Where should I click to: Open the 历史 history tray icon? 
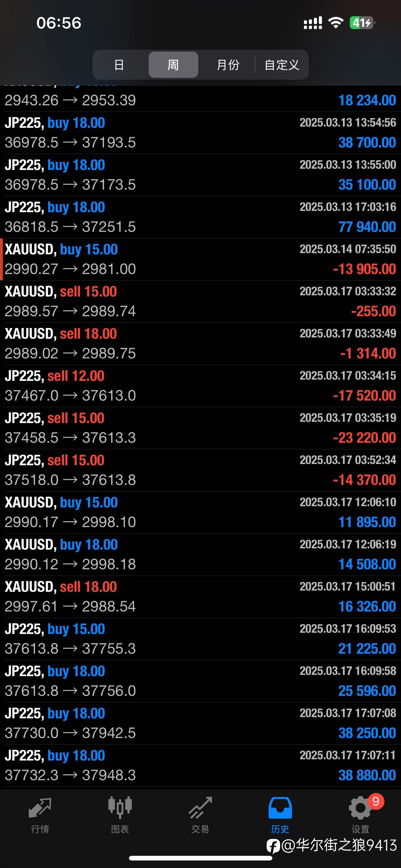tap(280, 807)
